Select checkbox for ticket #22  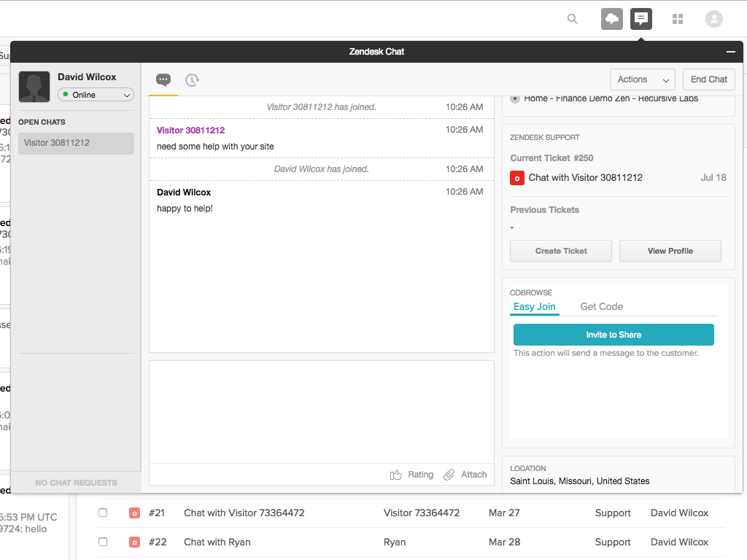103,542
